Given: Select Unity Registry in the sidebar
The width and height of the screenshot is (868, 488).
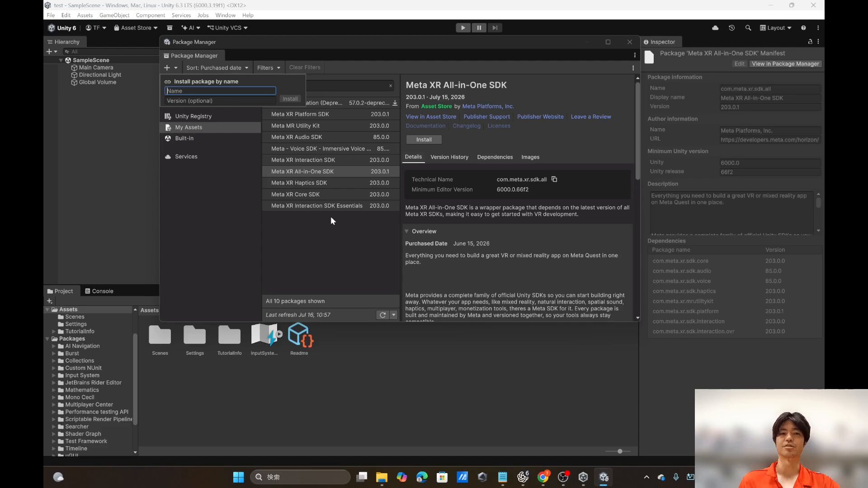Looking at the screenshot, I should click(x=211, y=116).
